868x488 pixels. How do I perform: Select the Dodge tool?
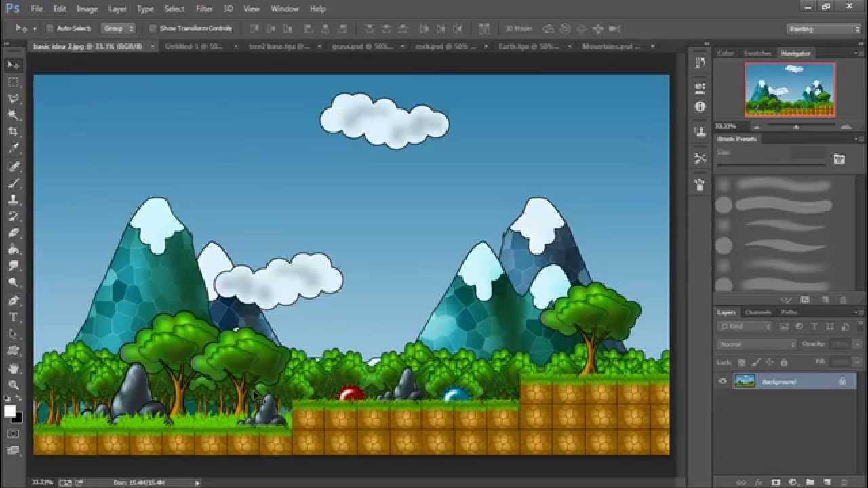point(14,283)
